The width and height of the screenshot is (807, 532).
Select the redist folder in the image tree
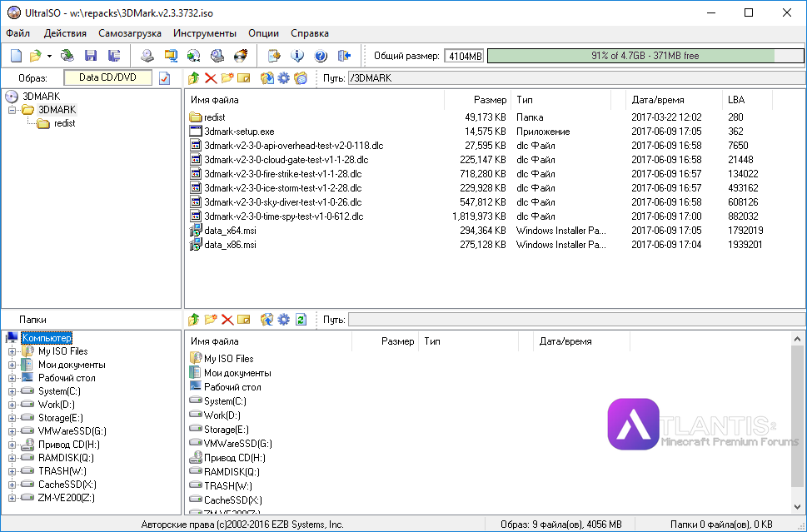pyautogui.click(x=64, y=123)
